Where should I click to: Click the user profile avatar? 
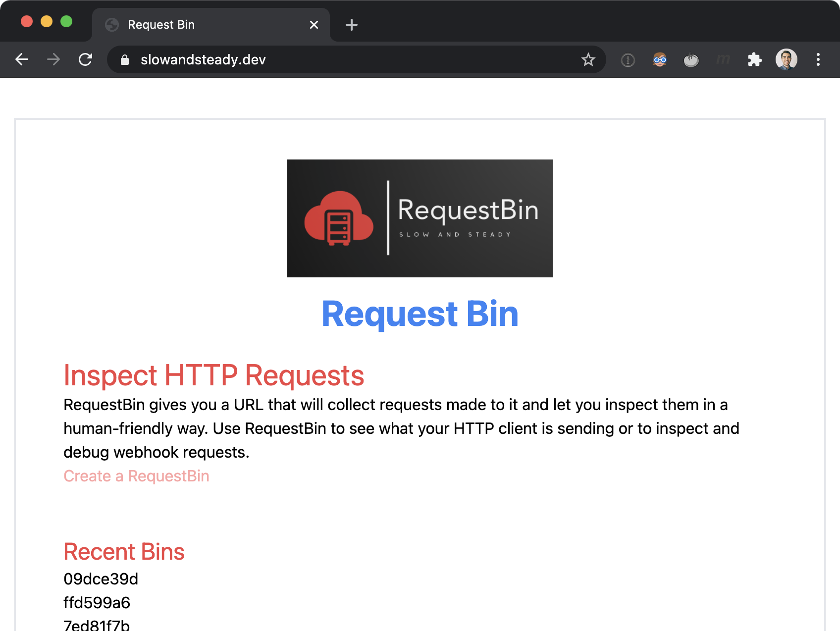786,59
